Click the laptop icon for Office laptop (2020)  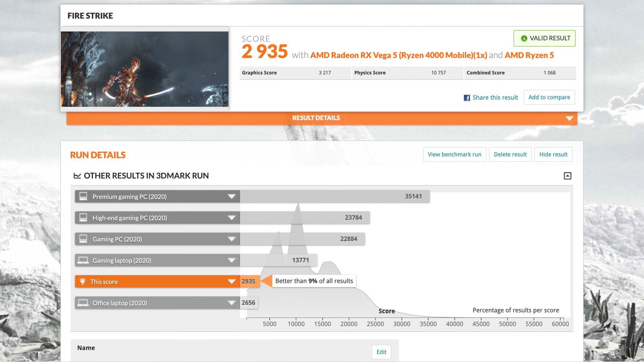click(83, 303)
